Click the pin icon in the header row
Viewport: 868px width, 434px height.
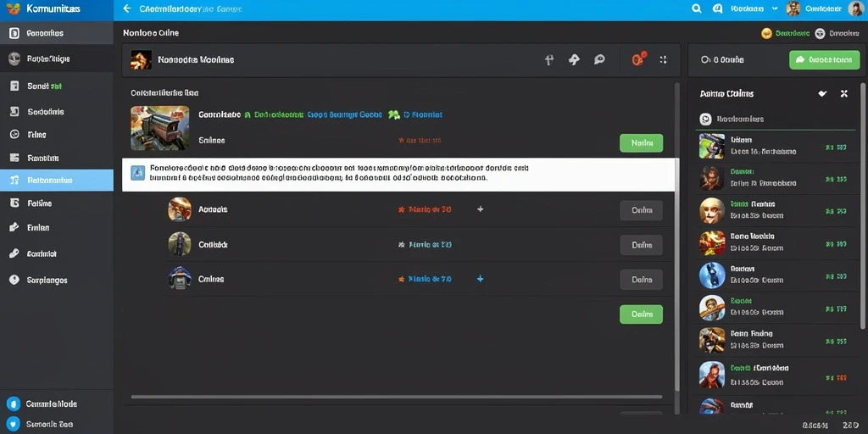pos(549,60)
